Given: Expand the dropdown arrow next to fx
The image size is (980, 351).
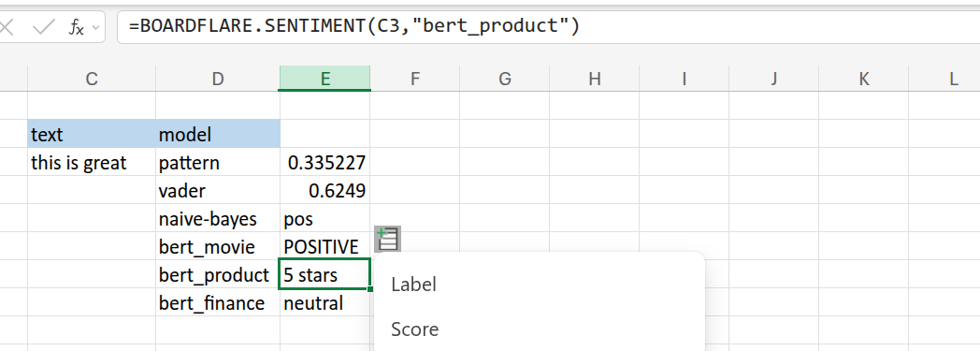Looking at the screenshot, I should 95,27.
